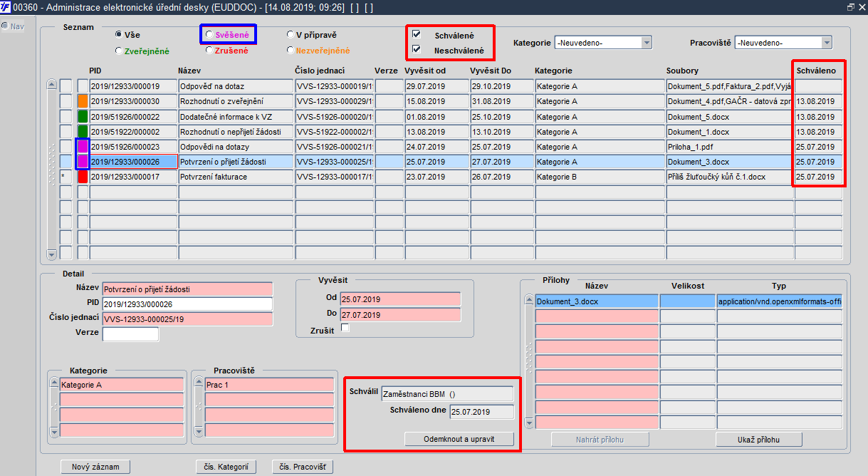The width and height of the screenshot is (868, 476).
Task: Click green status box for Dodatečné informace k VZ
Action: click(x=83, y=116)
